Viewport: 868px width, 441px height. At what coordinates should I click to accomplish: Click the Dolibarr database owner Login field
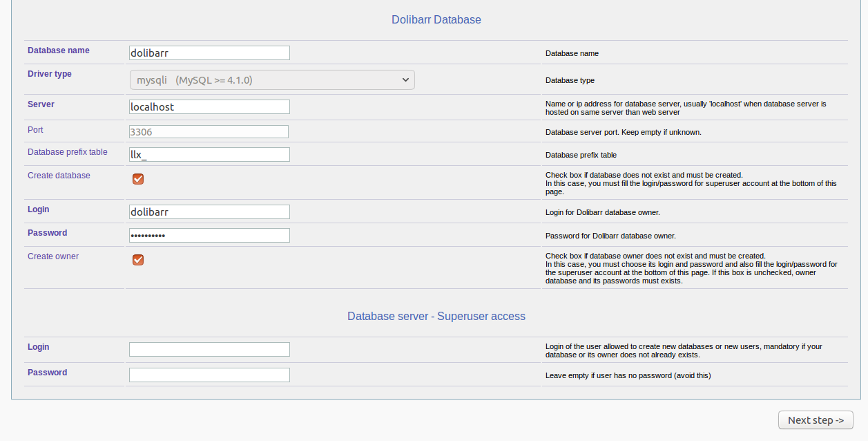click(x=209, y=212)
